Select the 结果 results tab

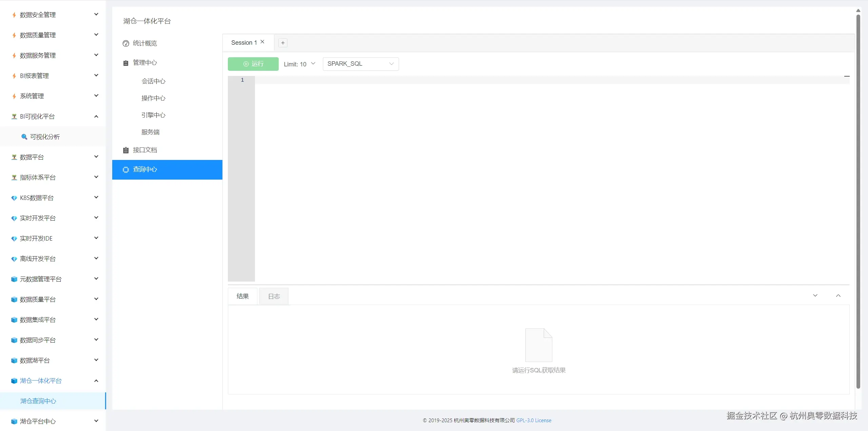pos(242,296)
